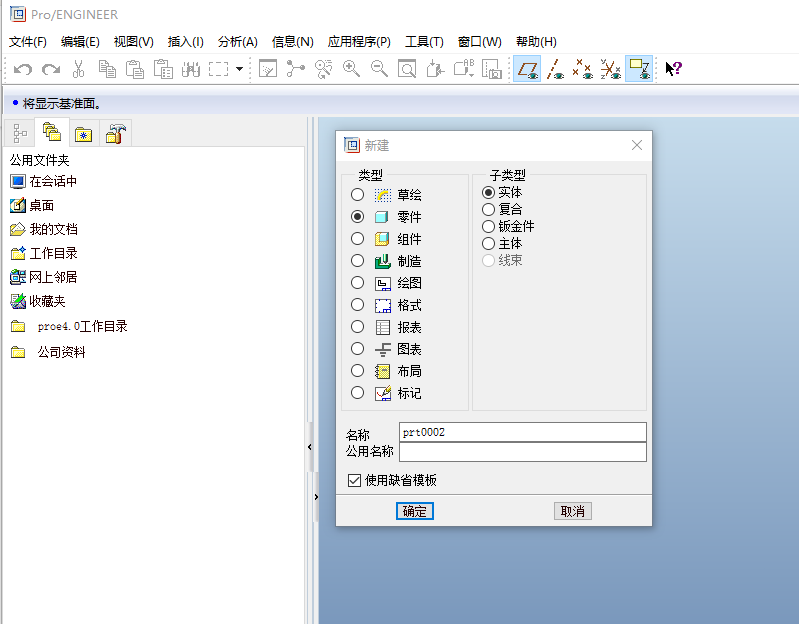Image resolution: width=799 pixels, height=624 pixels.
Task: Click the Zoom In magnifier
Action: (x=351, y=69)
